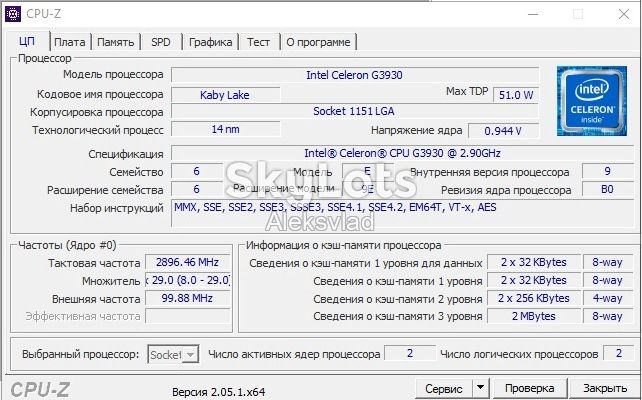
Task: Click the 99.88 MHz bus speed value
Action: point(188,298)
